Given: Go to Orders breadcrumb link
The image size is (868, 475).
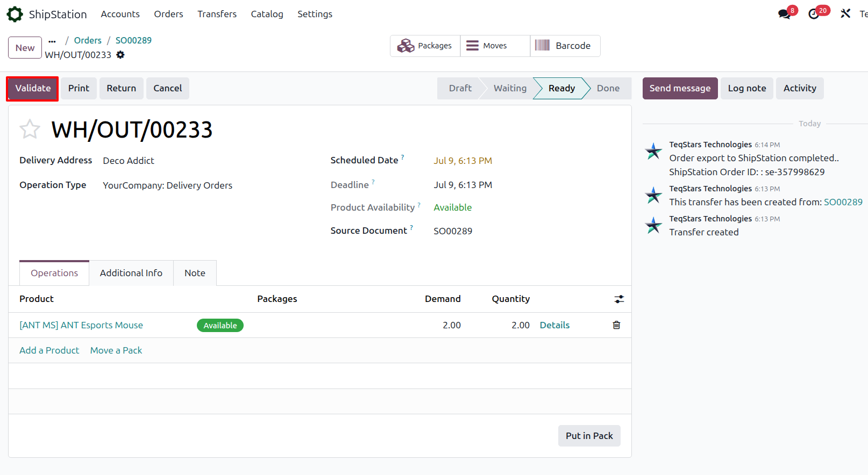Looking at the screenshot, I should point(88,40).
